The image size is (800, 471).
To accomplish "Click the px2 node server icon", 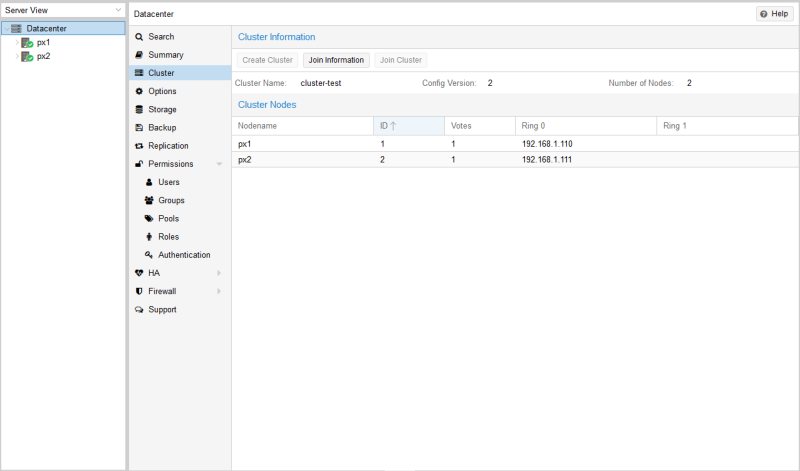I will pyautogui.click(x=27, y=57).
